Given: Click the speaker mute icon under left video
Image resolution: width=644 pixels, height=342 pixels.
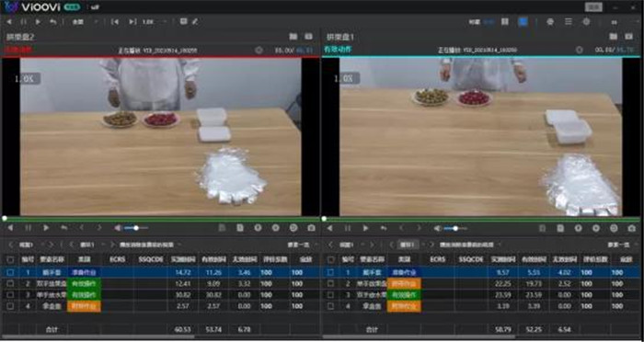Looking at the screenshot, I should point(119,228).
